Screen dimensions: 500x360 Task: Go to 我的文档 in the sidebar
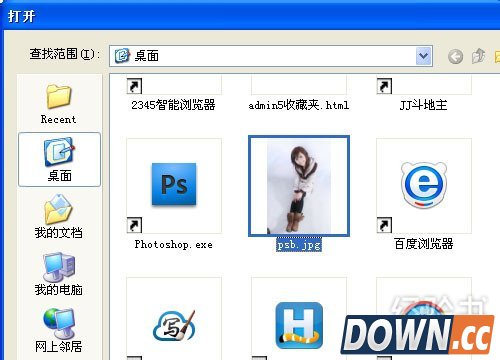click(59, 217)
